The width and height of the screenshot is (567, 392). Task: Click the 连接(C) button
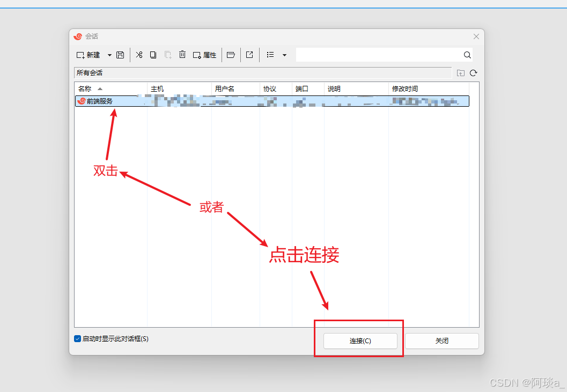pyautogui.click(x=359, y=341)
